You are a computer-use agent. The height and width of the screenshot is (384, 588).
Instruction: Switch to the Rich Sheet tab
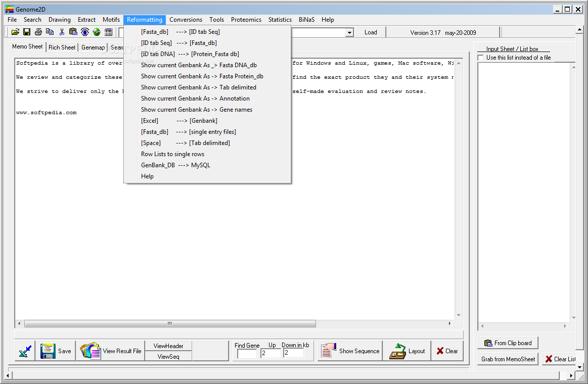coord(62,47)
